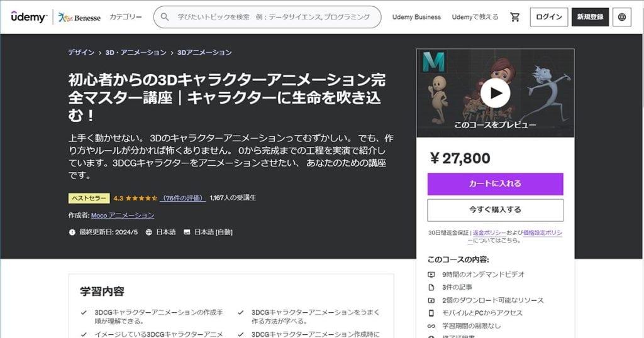Click the on-demand video icon
This screenshot has height=338, width=644.
[x=431, y=275]
